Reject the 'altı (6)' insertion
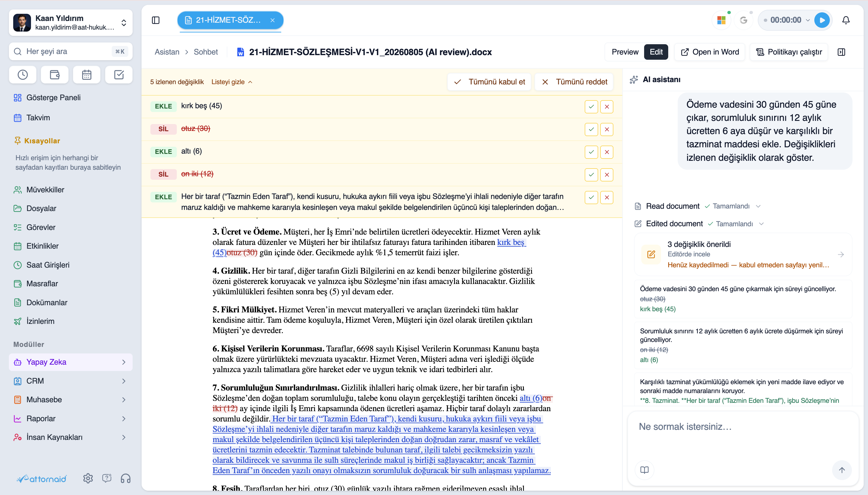868x495 pixels. [607, 152]
